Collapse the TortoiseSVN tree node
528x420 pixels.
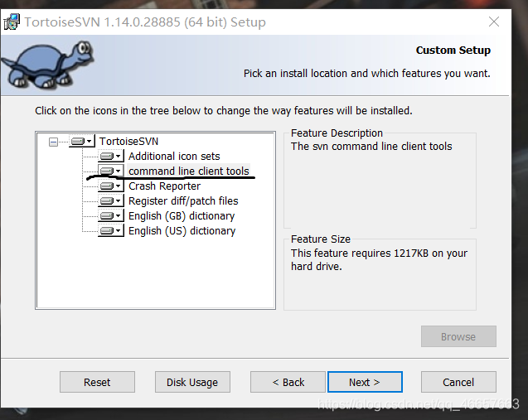click(x=53, y=142)
